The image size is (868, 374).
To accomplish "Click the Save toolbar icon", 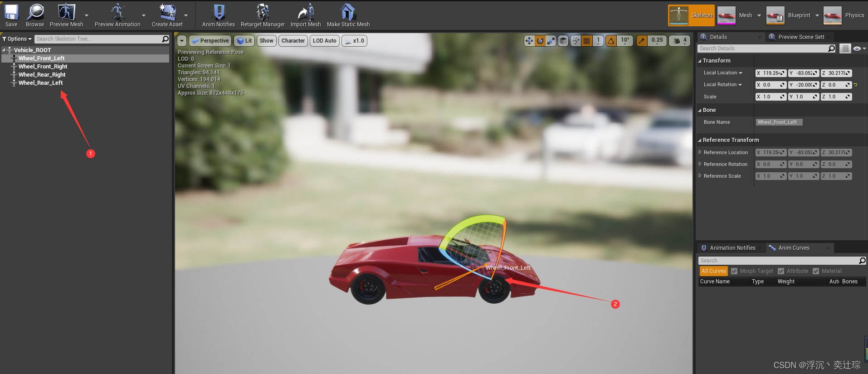I will pyautogui.click(x=11, y=12).
